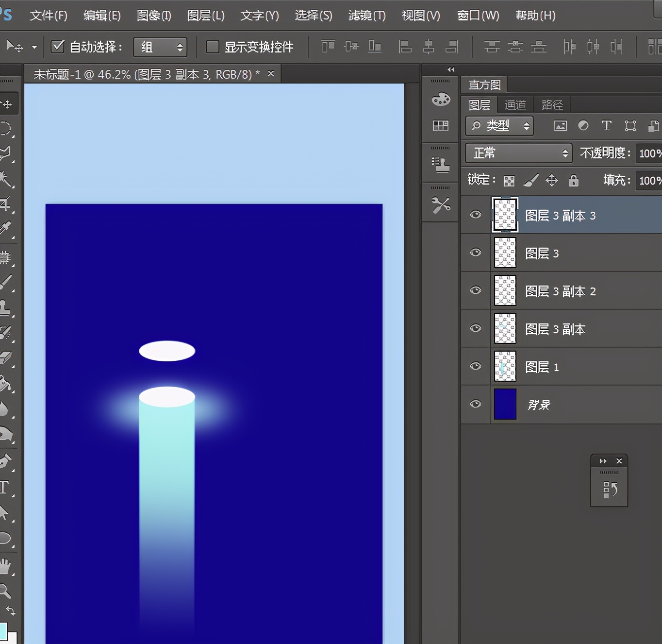Select the Zoom magnifier tool
Image resolution: width=662 pixels, height=644 pixels.
click(x=5, y=591)
